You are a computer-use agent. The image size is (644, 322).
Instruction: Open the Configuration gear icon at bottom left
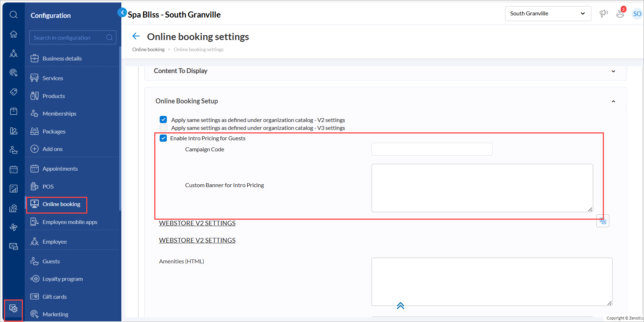[x=14, y=308]
